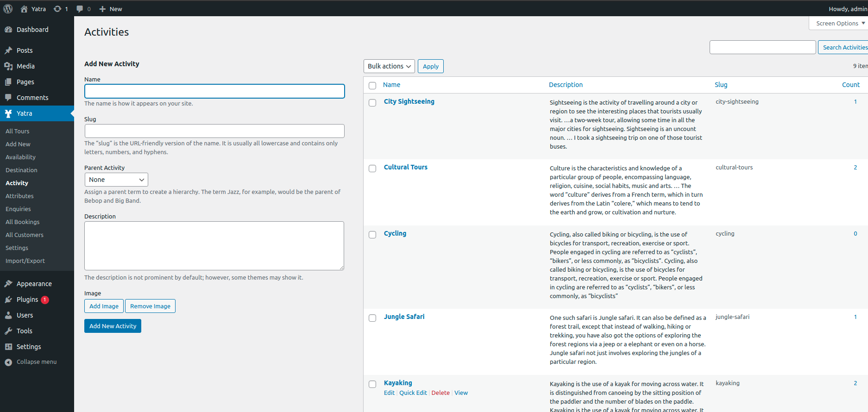Open the comments bubble icon in admin bar
The height and width of the screenshot is (412, 868).
(x=80, y=9)
